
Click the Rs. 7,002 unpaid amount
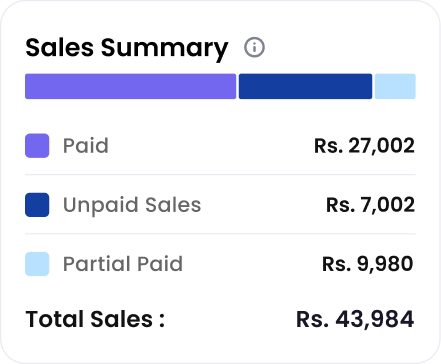point(370,205)
